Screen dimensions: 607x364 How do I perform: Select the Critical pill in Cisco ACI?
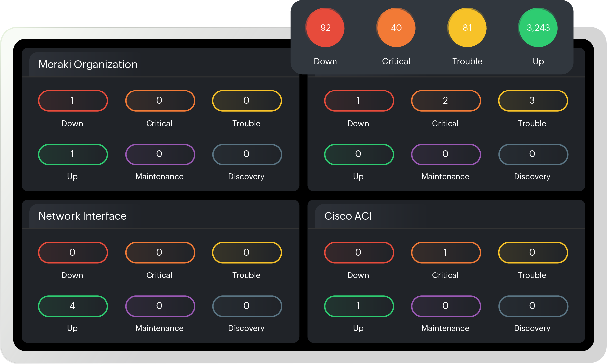pyautogui.click(x=446, y=252)
